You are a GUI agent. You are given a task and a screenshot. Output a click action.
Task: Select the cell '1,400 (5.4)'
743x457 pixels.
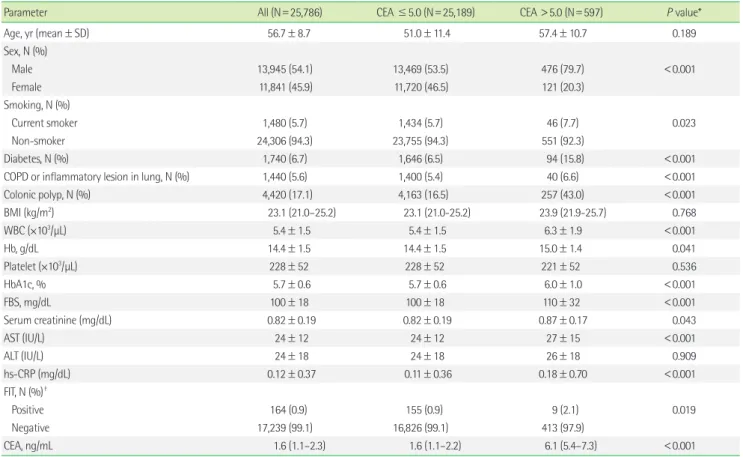click(x=420, y=177)
